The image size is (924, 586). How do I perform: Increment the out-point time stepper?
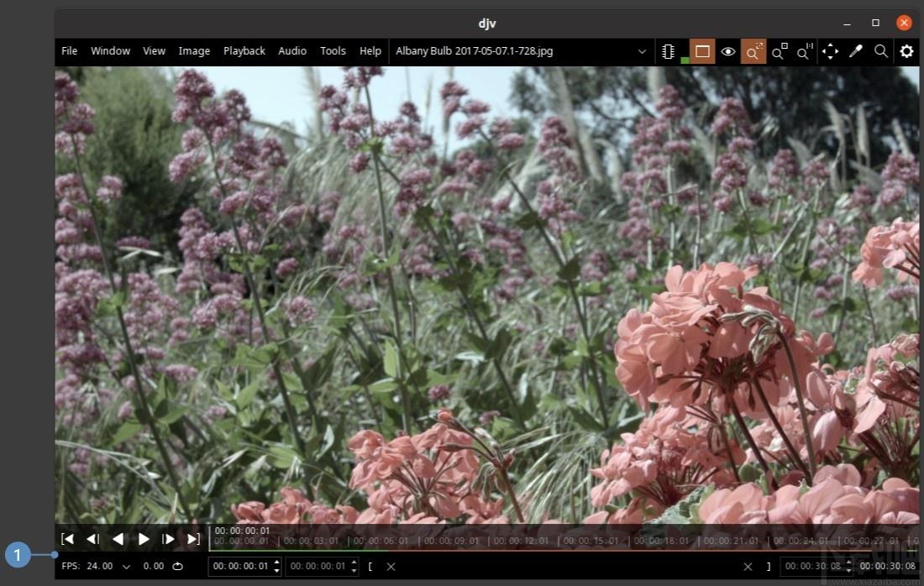click(x=848, y=562)
